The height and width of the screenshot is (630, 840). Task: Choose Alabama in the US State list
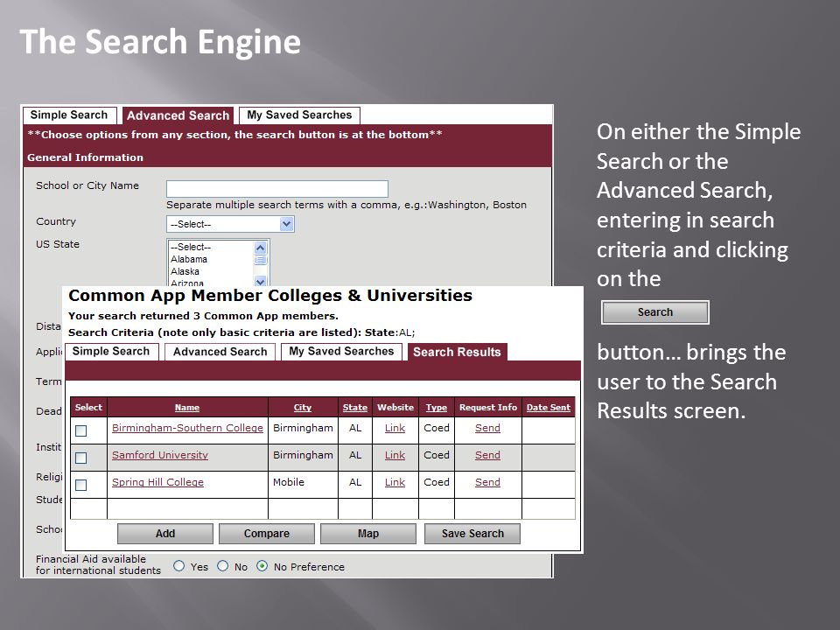point(189,259)
